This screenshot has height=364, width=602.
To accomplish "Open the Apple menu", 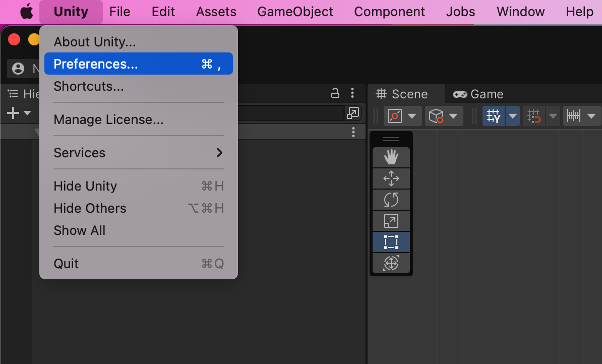I will [x=27, y=12].
